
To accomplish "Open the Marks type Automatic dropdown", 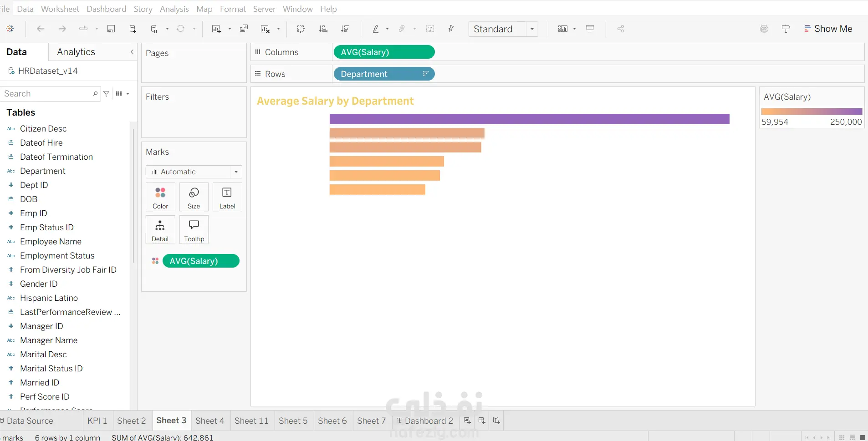I will (194, 172).
